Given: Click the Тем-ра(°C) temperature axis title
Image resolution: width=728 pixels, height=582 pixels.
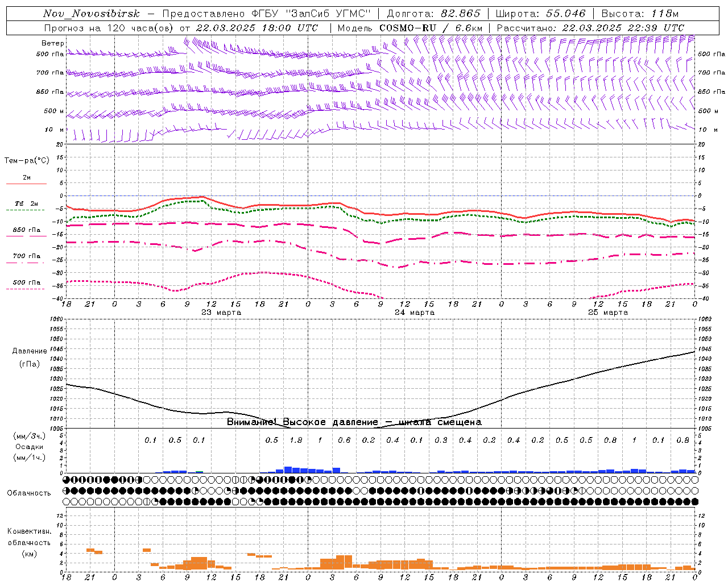Looking at the screenshot, I should [x=27, y=161].
